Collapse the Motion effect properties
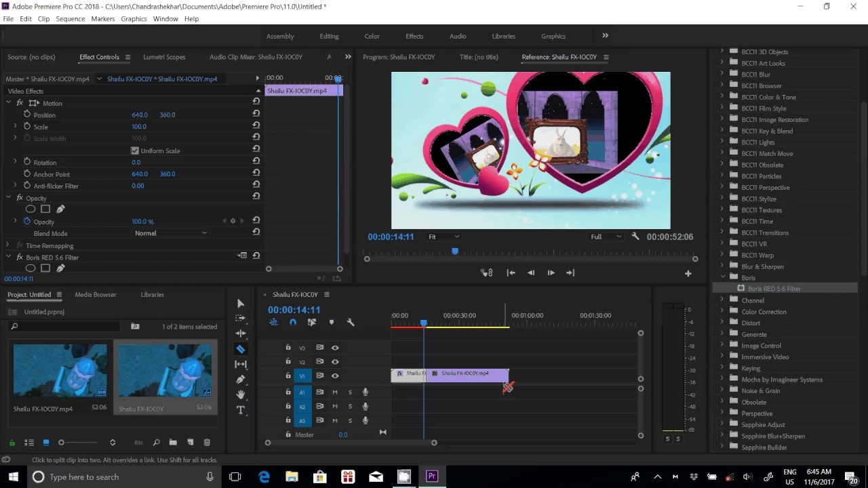This screenshot has width=868, height=488. pyautogui.click(x=9, y=103)
